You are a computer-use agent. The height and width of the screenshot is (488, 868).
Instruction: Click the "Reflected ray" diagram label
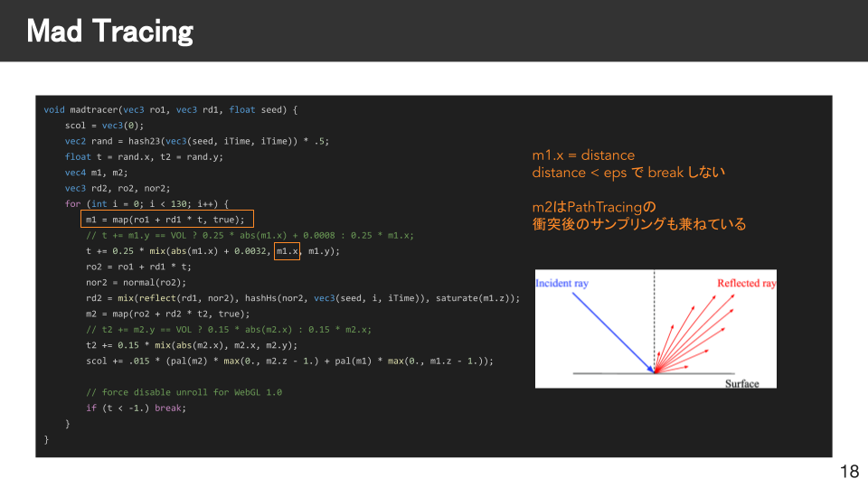[x=746, y=284]
